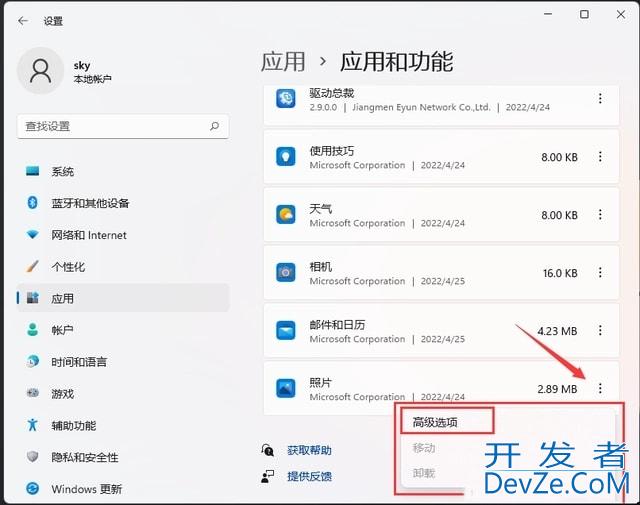
Task: Click the 邮件和日历 mail app icon
Action: click(x=285, y=331)
